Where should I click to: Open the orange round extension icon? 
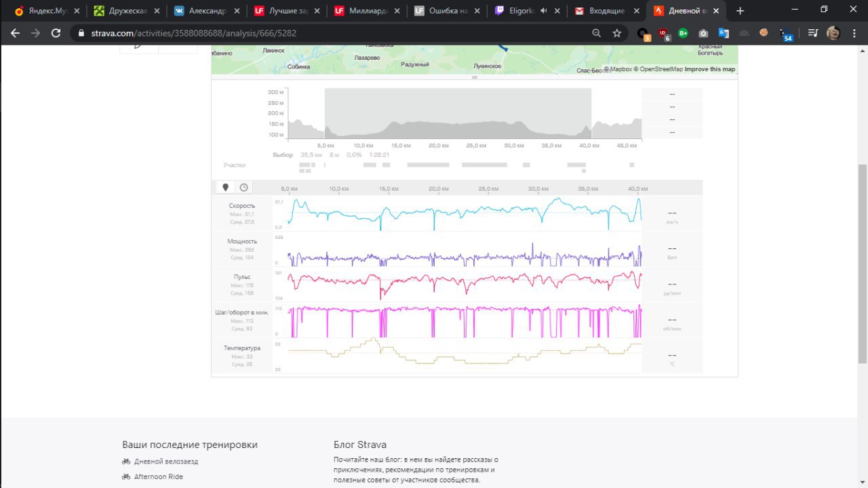coord(764,32)
